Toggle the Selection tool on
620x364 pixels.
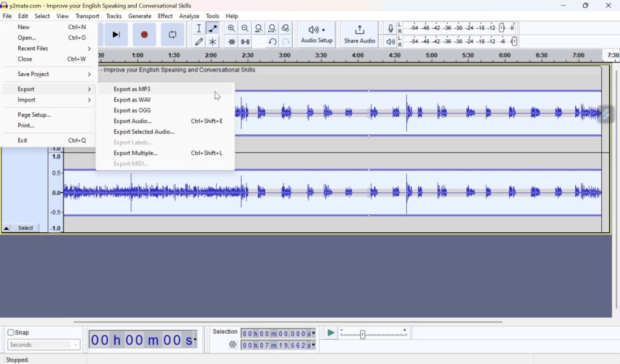pos(199,28)
